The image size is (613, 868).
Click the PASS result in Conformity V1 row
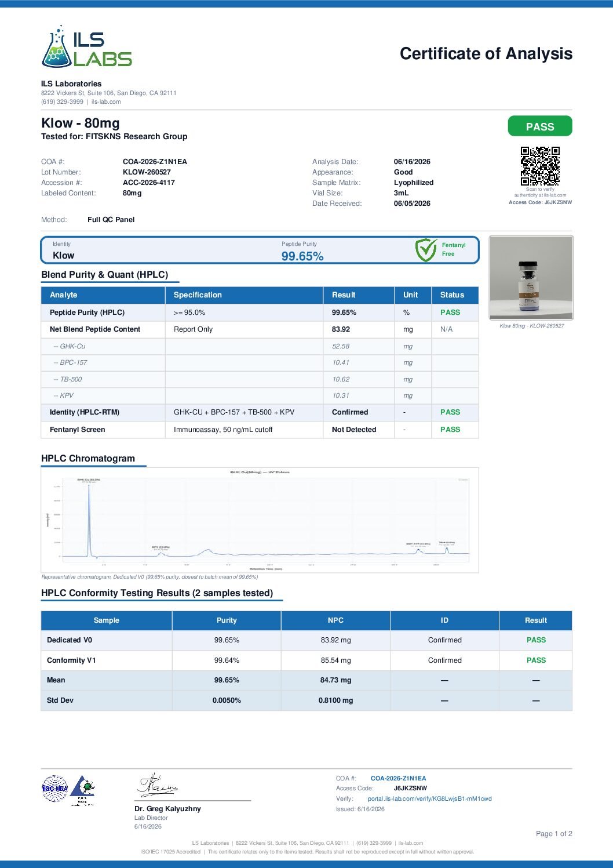[x=536, y=660]
